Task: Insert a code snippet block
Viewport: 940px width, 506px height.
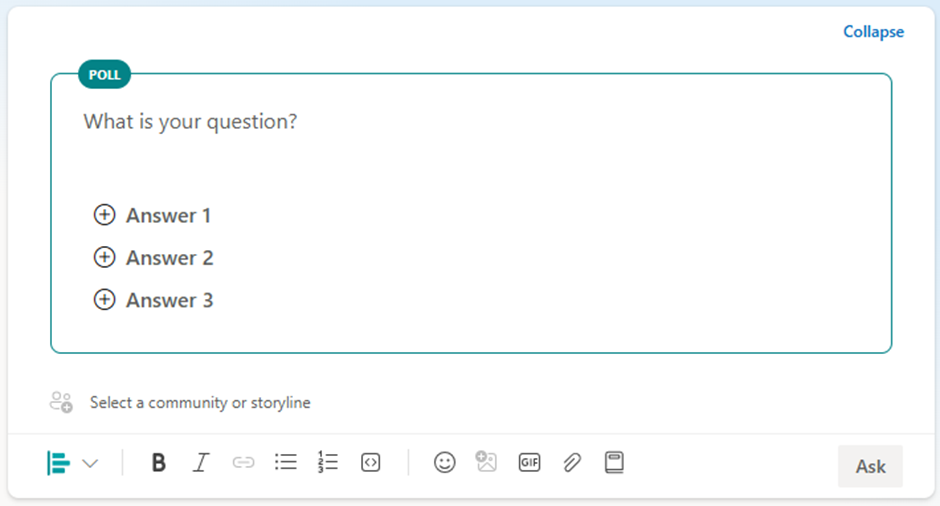Action: point(371,462)
